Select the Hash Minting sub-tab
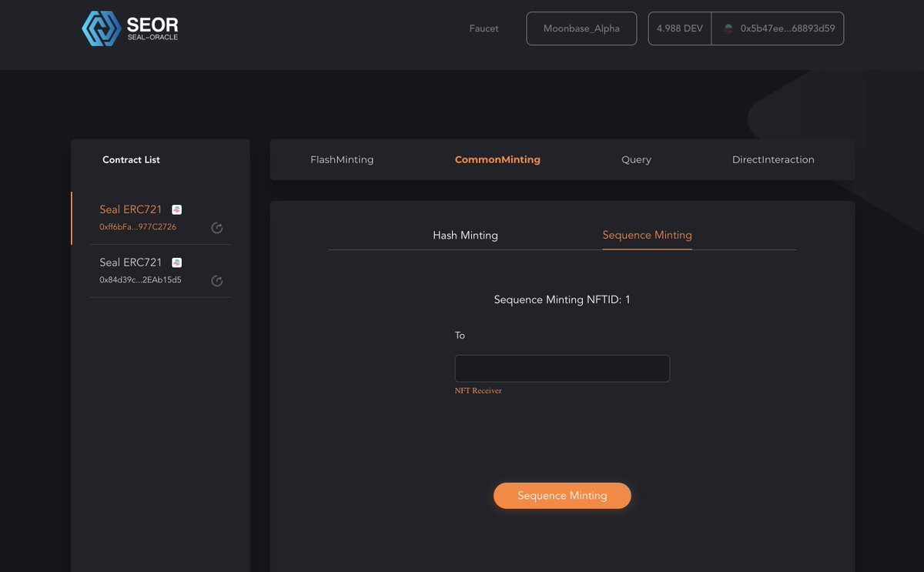The image size is (924, 572). pyautogui.click(x=465, y=235)
